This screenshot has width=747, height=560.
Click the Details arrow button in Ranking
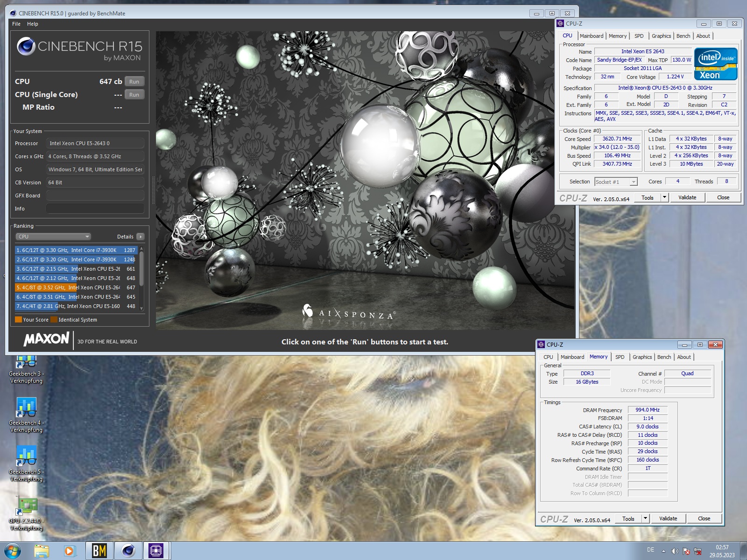(140, 237)
